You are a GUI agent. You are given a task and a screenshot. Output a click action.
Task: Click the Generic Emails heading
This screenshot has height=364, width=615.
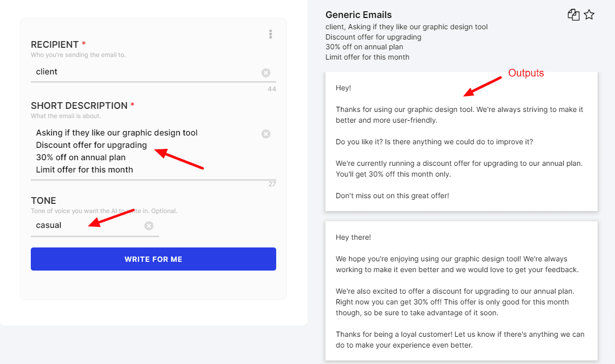(358, 15)
